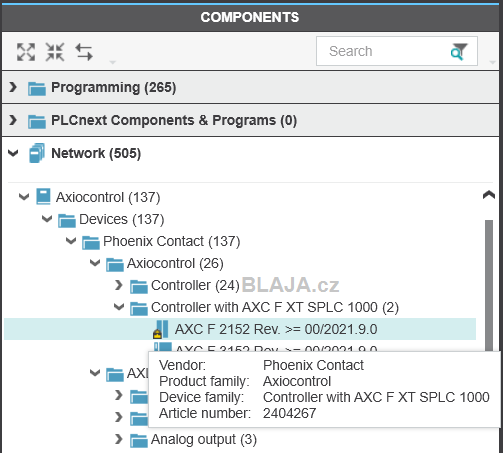The width and height of the screenshot is (503, 453).
Task: Click the COMPONENTS panel title bar
Action: 251,17
